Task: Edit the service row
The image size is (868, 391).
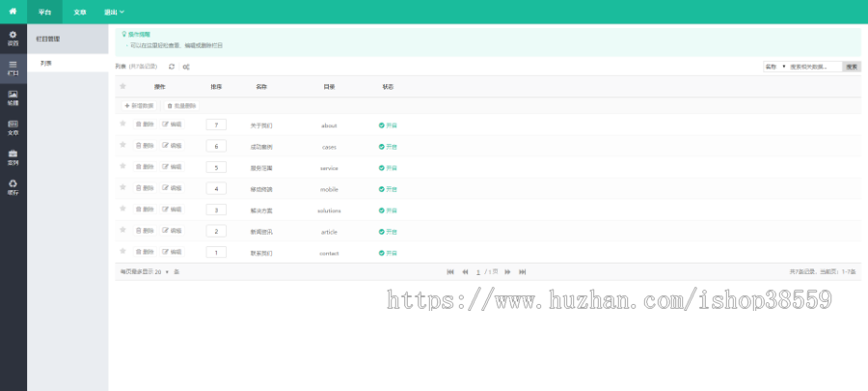Action: [173, 167]
